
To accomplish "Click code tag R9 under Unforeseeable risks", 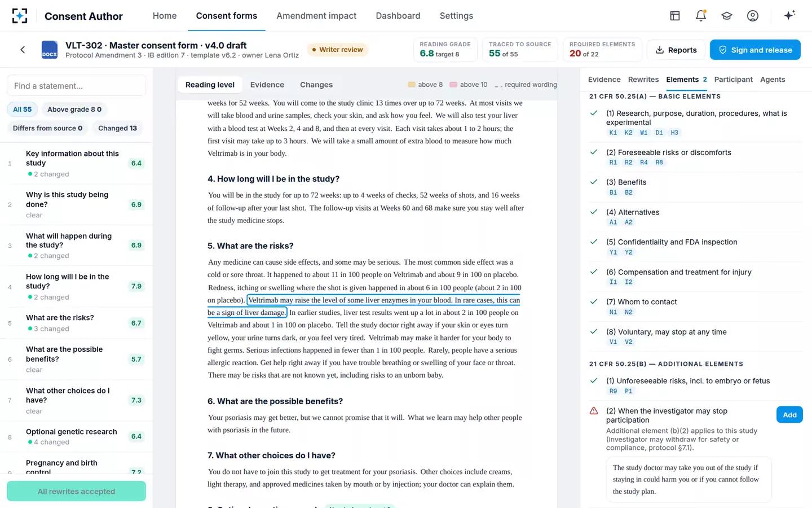I will pyautogui.click(x=613, y=391).
